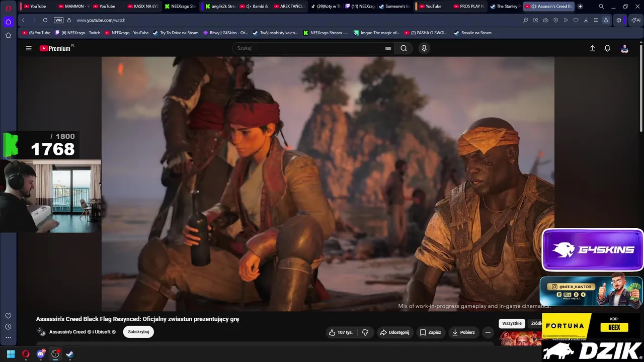644x362 pixels.
Task: Open Opera AI button in toolbar
Action: click(636, 20)
